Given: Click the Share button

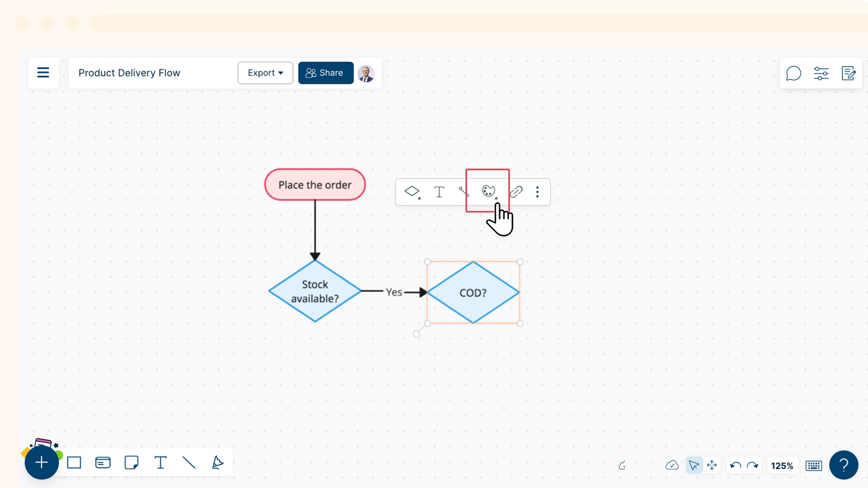Looking at the screenshot, I should tap(325, 73).
